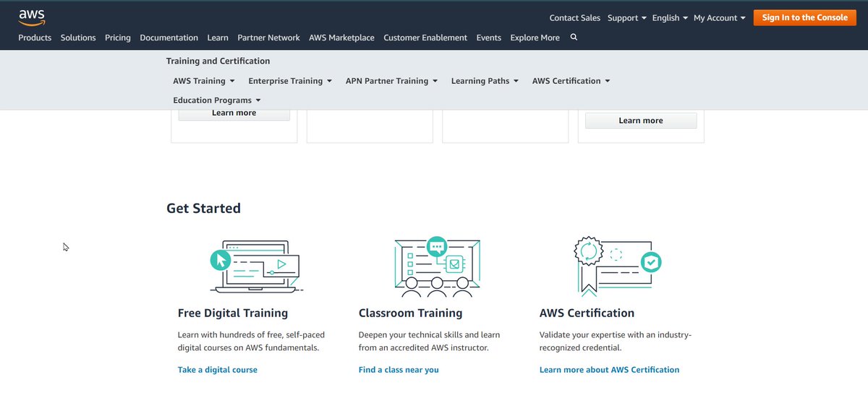Open the Solutions menu
The image size is (868, 396).
point(78,38)
